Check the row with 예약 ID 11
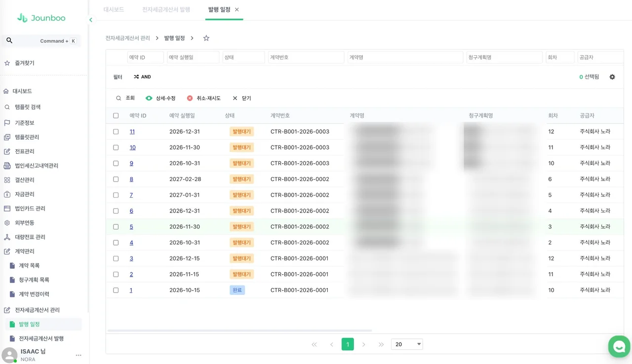 (116, 132)
